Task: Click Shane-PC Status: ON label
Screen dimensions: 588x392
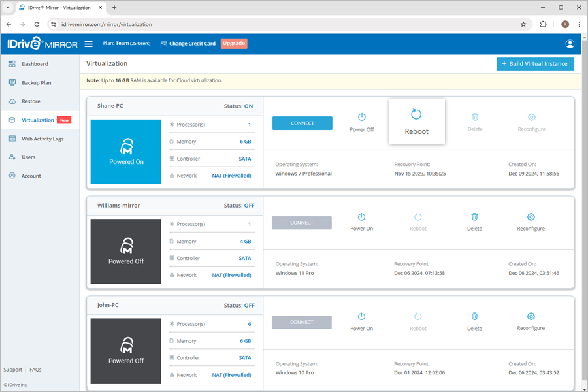Action: (x=238, y=106)
